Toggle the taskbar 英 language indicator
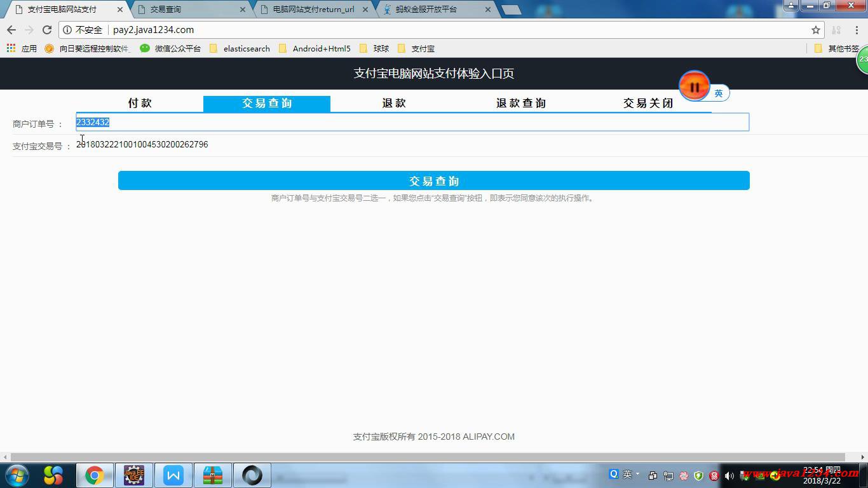The height and width of the screenshot is (488, 868). 627,474
